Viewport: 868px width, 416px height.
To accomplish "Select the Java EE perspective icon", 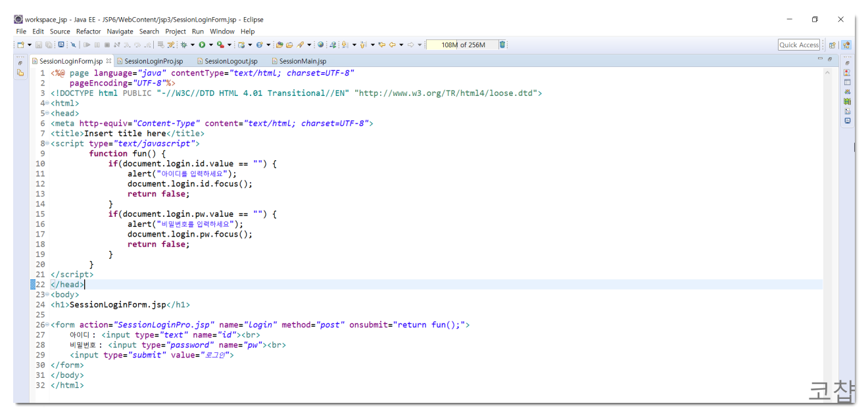I will [846, 45].
